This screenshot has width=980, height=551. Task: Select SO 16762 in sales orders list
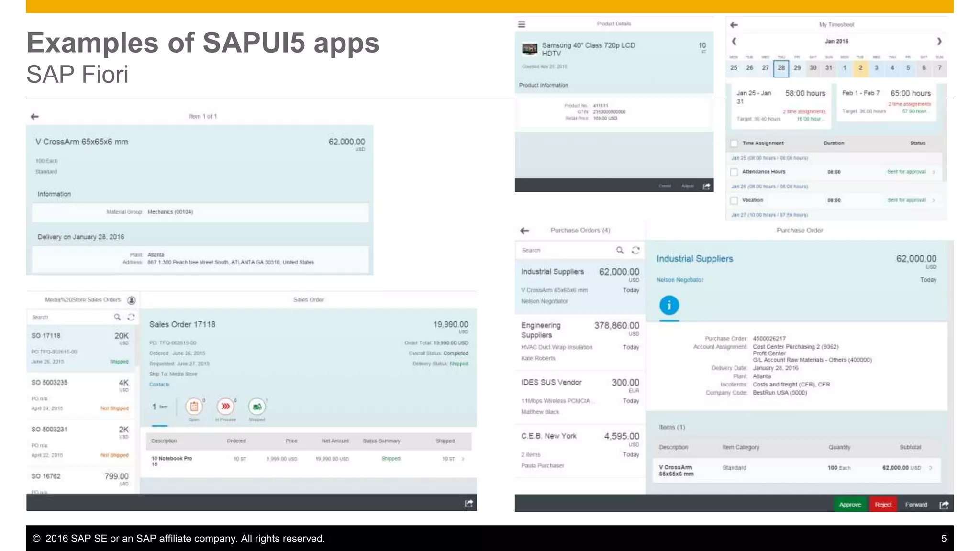(80, 481)
